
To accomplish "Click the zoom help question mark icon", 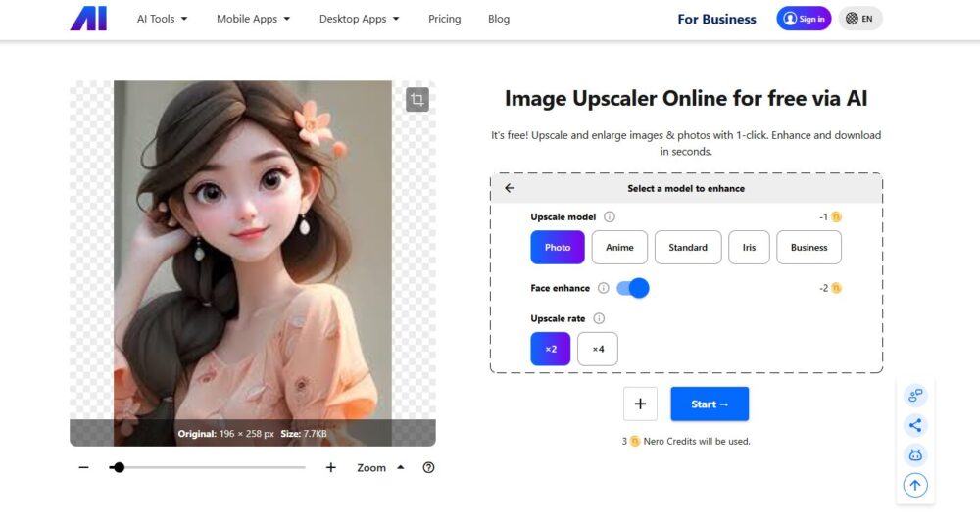I will (428, 467).
